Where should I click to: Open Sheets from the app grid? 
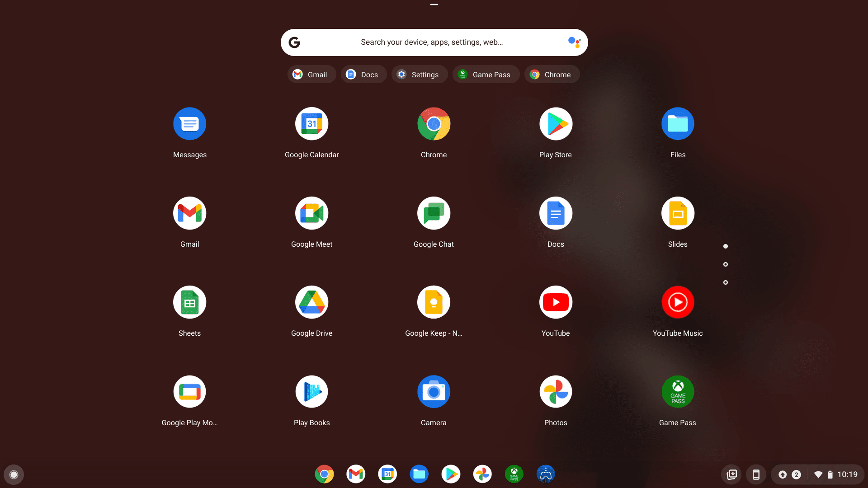coord(189,302)
